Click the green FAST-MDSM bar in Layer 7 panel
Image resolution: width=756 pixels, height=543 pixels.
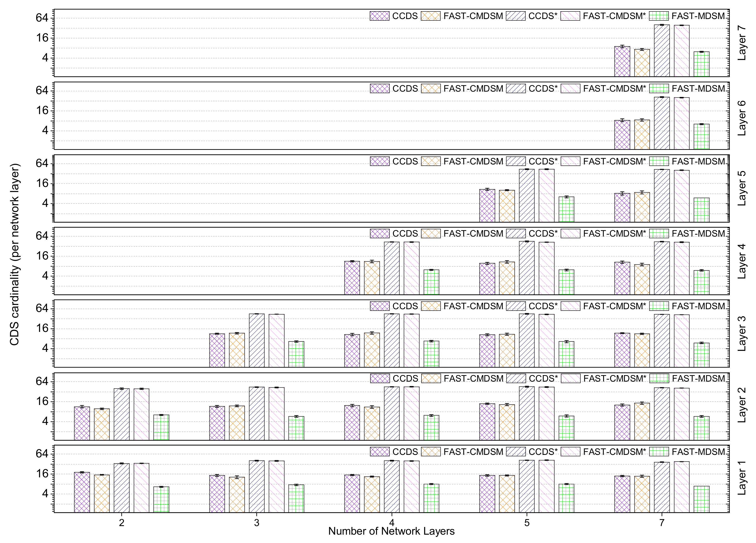tap(701, 64)
